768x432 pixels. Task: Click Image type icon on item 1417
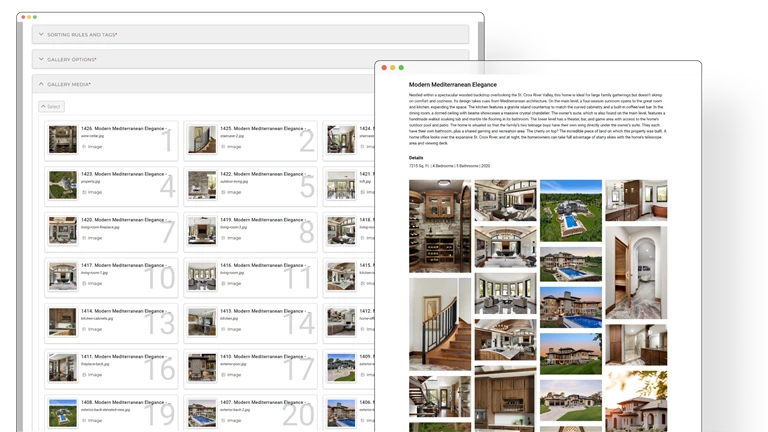[84, 284]
